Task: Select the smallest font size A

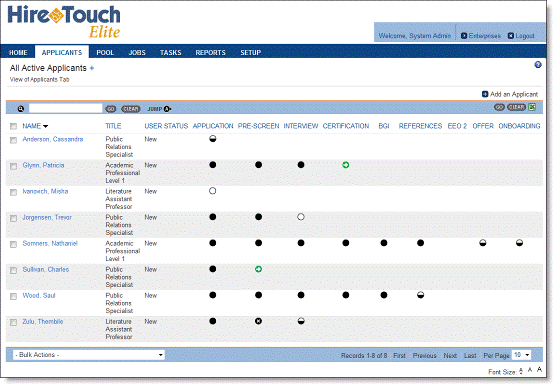Action: click(x=521, y=371)
